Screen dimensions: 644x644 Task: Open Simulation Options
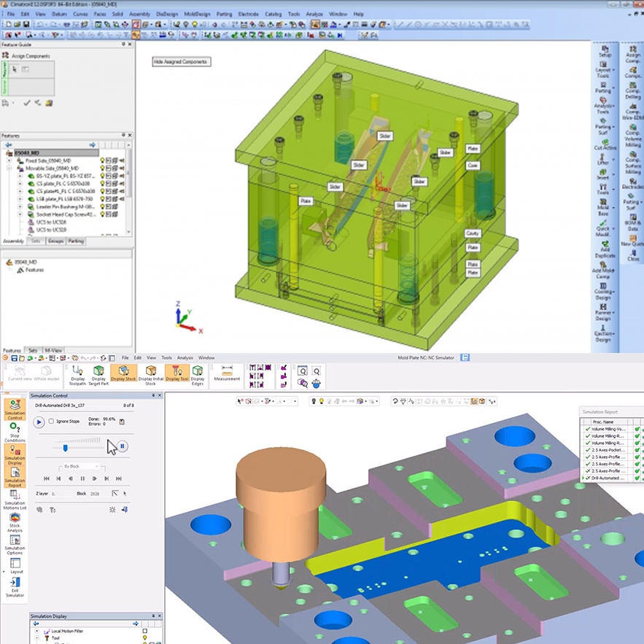coord(15,545)
